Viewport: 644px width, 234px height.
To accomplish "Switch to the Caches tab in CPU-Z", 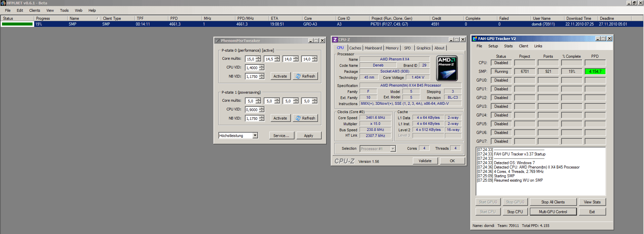I will (355, 48).
